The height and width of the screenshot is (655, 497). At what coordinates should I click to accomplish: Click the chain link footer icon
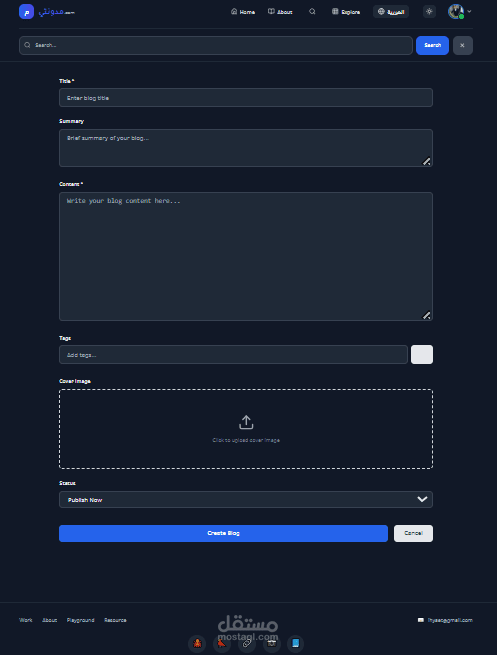click(x=247, y=643)
